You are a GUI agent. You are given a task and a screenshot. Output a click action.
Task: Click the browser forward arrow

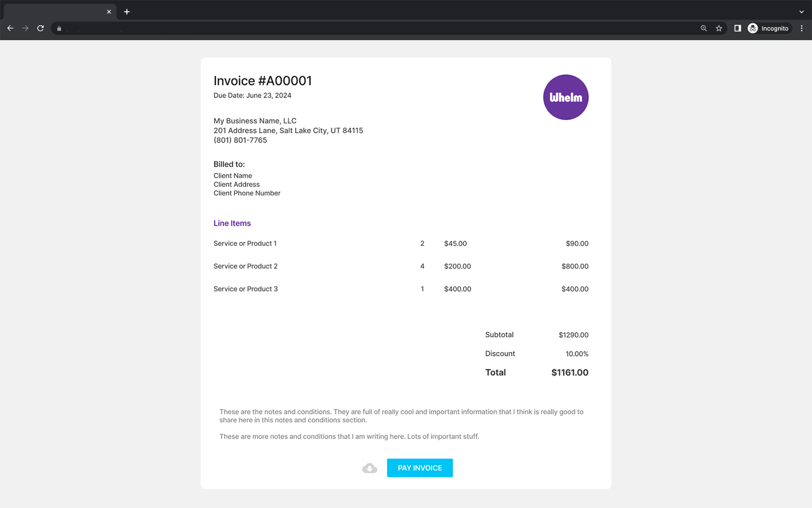[25, 28]
